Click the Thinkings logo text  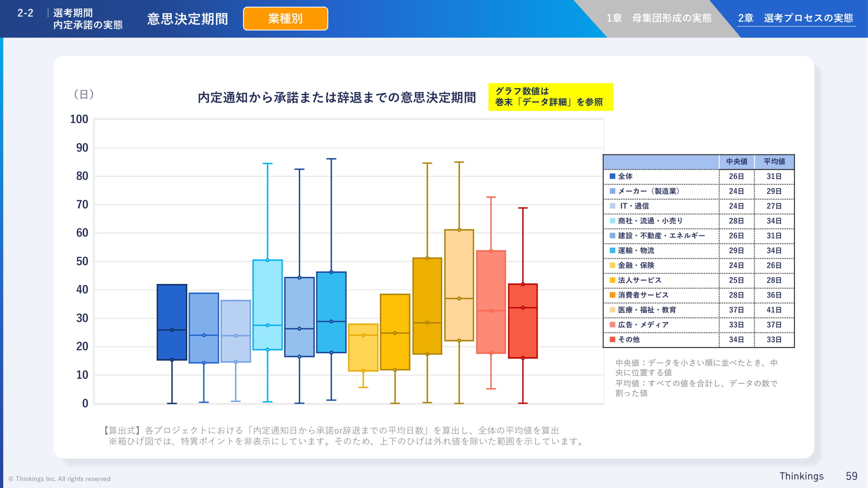802,476
